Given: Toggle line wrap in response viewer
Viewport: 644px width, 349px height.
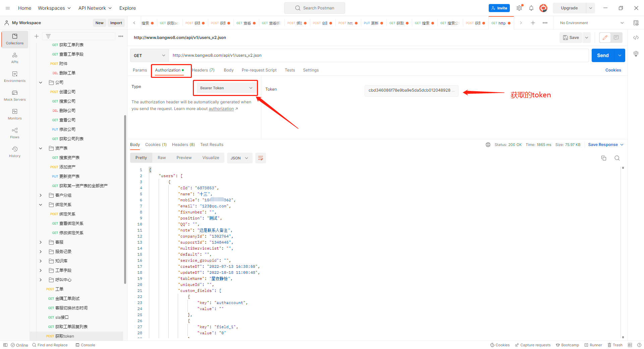Looking at the screenshot, I should tap(261, 158).
